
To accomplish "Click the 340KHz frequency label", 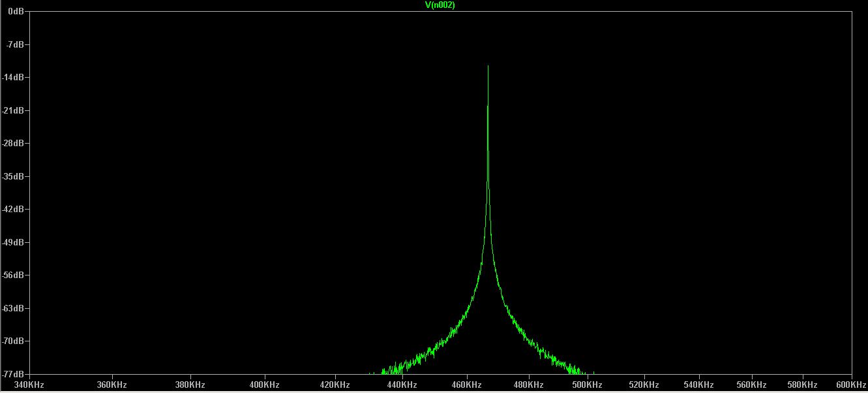I will 28,385.
